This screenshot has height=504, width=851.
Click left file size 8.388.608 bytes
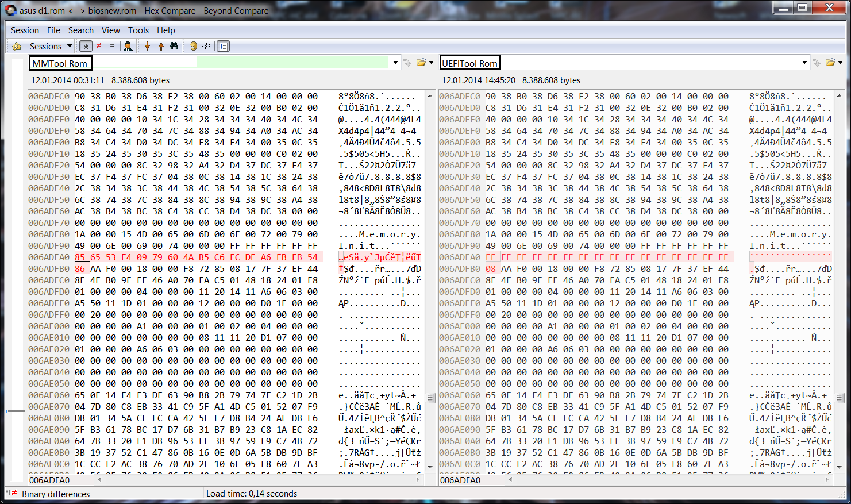point(140,80)
